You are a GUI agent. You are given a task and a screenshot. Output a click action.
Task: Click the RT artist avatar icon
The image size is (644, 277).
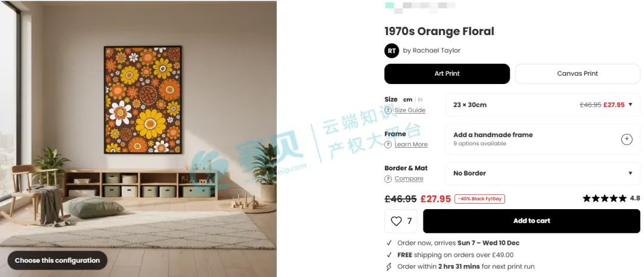pos(391,51)
